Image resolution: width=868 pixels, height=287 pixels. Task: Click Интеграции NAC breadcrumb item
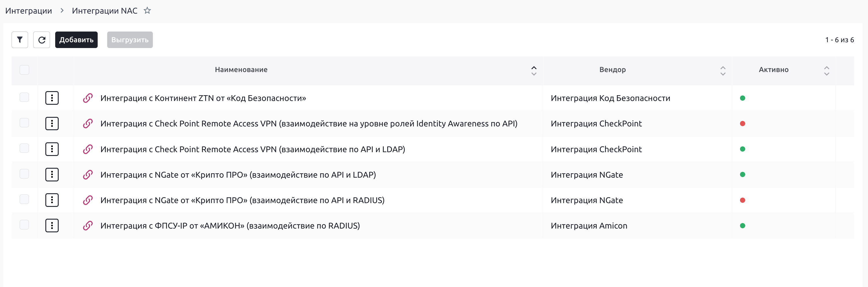(x=105, y=11)
